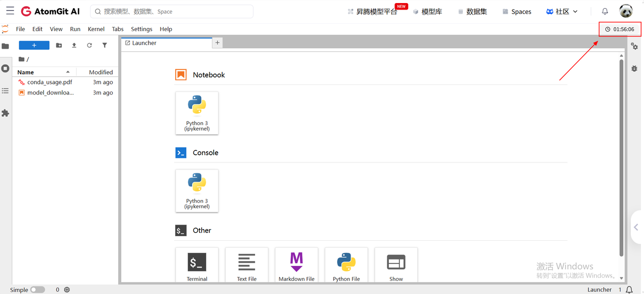Select the model_downloa... notebook file
The width and height of the screenshot is (644, 294).
tap(65, 92)
